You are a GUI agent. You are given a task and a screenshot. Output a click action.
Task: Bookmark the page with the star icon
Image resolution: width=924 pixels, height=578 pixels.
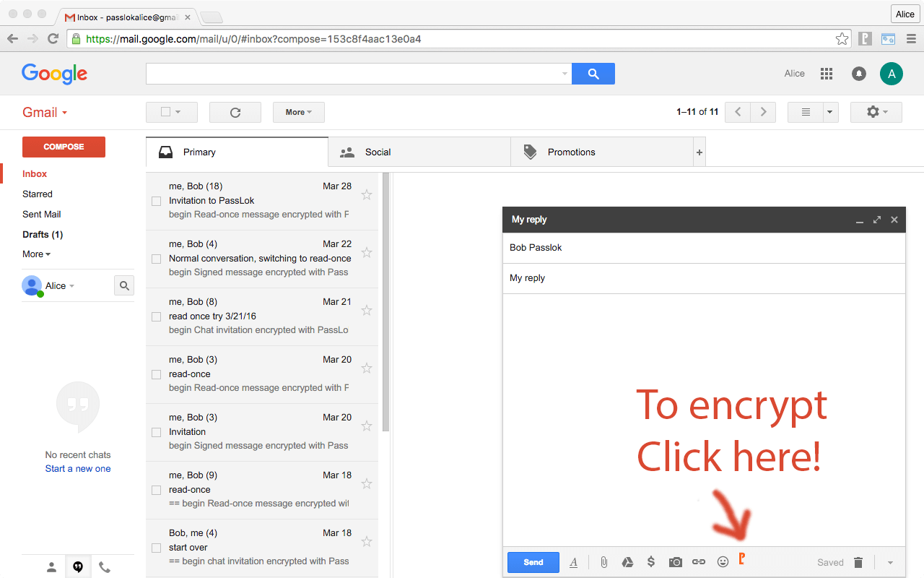pyautogui.click(x=842, y=39)
